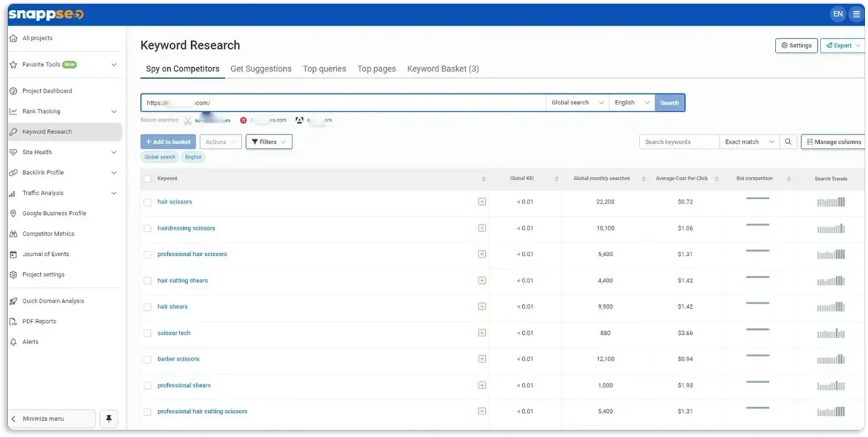Viewport: 868px width, 437px height.
Task: Click the competitor URL input field
Action: [x=344, y=102]
